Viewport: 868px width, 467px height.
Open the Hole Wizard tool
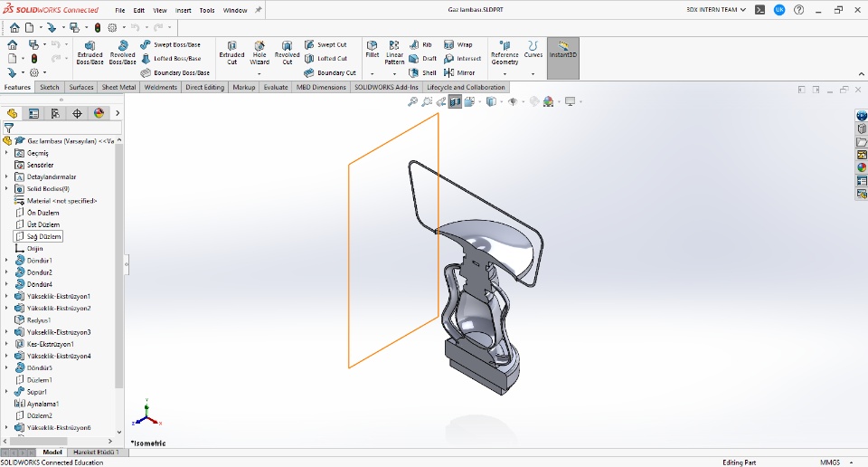coord(259,52)
